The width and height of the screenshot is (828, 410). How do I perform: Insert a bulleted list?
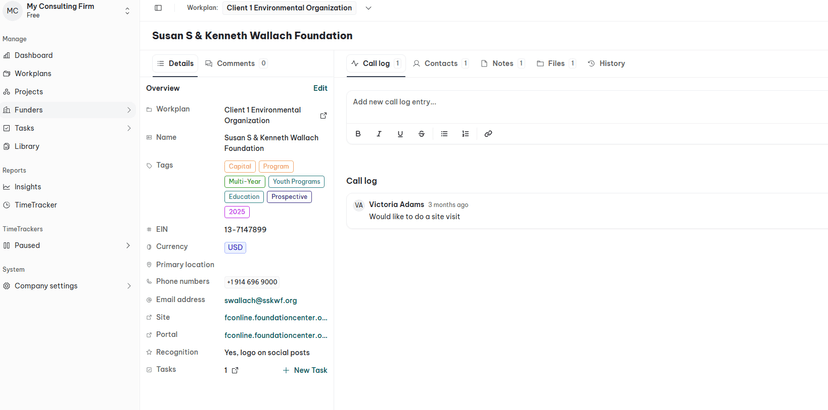(x=444, y=134)
